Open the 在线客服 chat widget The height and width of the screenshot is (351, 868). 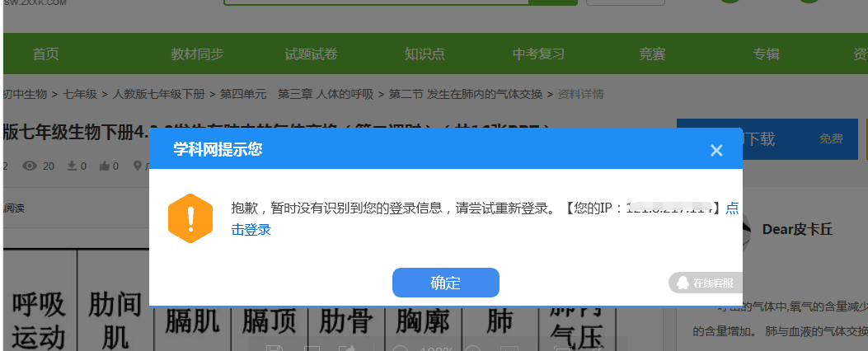click(x=706, y=283)
